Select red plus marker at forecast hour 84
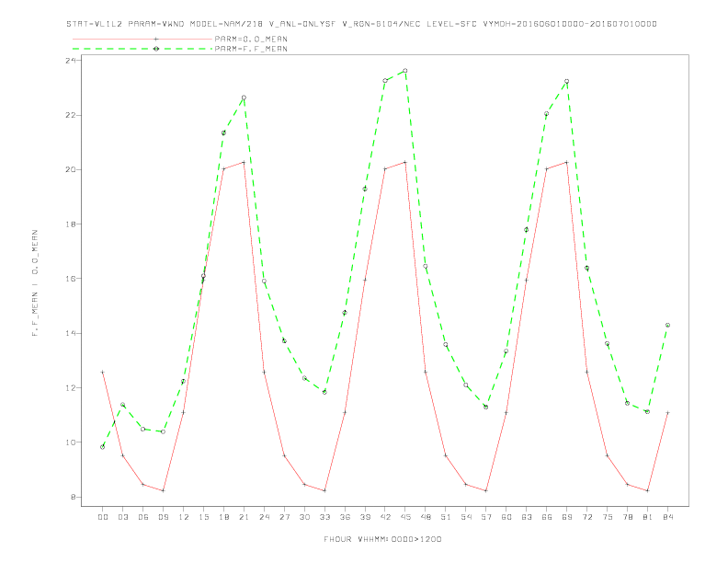The width and height of the screenshot is (728, 563). [x=667, y=412]
